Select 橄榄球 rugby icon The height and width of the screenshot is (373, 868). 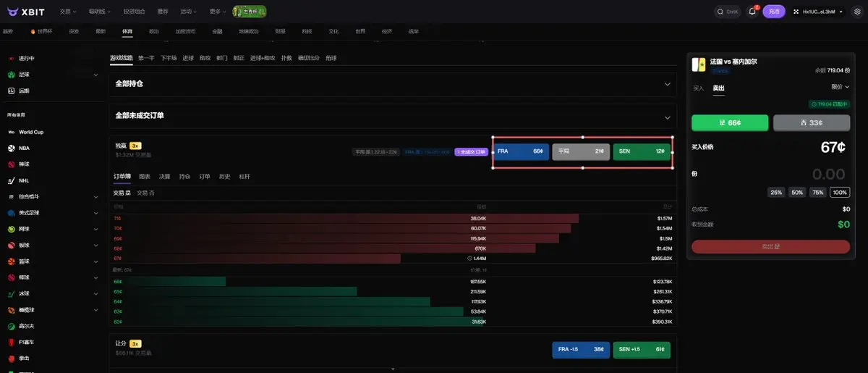pos(12,309)
